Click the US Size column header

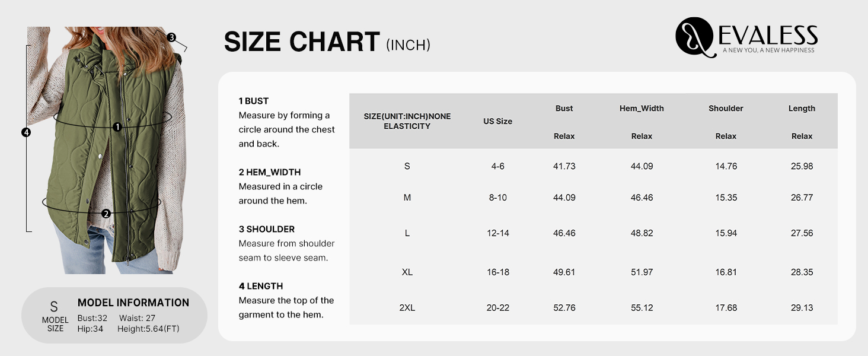[497, 121]
